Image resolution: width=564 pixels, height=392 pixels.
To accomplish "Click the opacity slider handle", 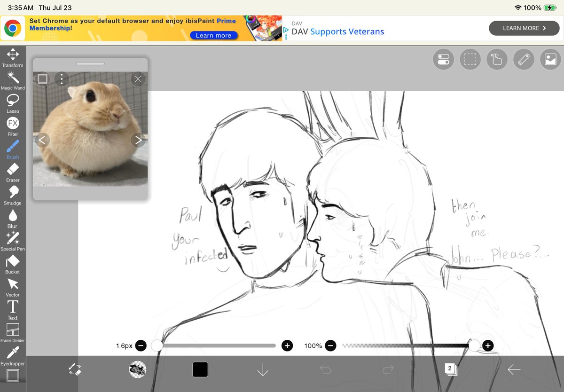I will pyautogui.click(x=475, y=346).
